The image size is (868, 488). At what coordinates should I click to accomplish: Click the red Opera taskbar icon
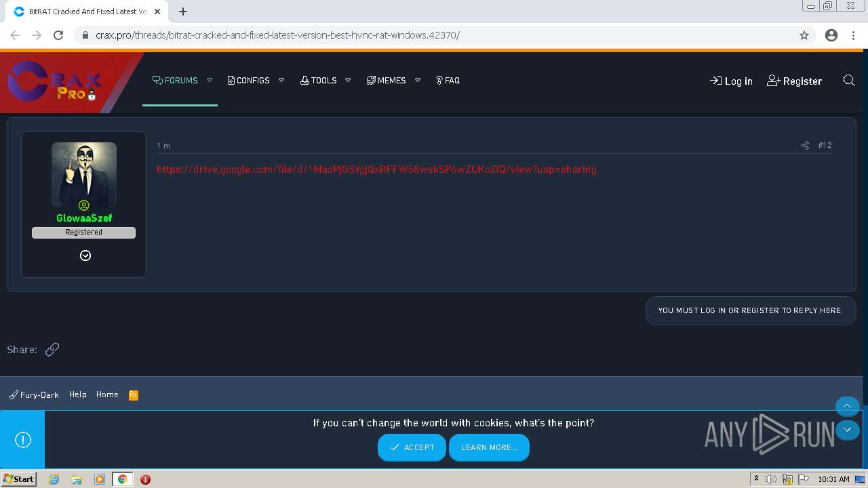pos(145,479)
